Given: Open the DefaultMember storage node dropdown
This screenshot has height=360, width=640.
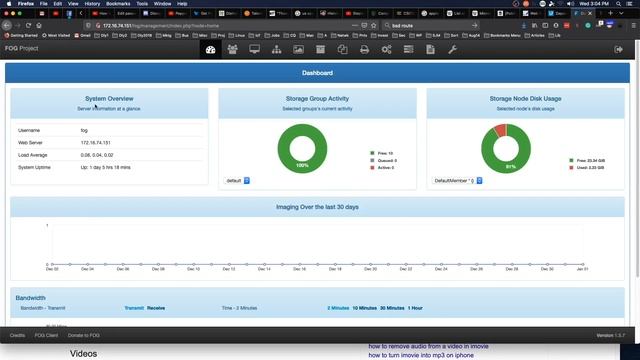Looking at the screenshot, I should click(457, 180).
